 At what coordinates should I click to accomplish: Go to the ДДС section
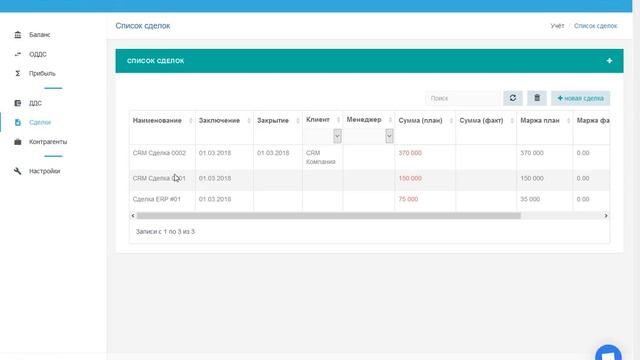point(35,103)
